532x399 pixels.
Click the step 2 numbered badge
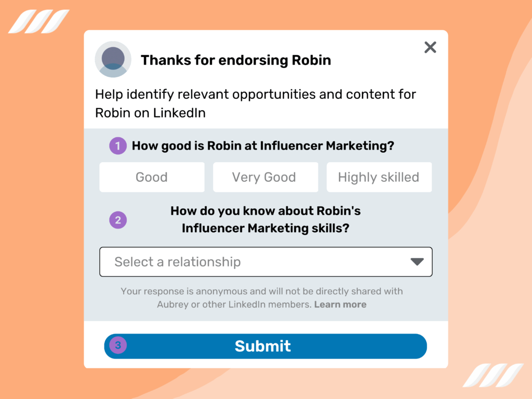(x=118, y=220)
